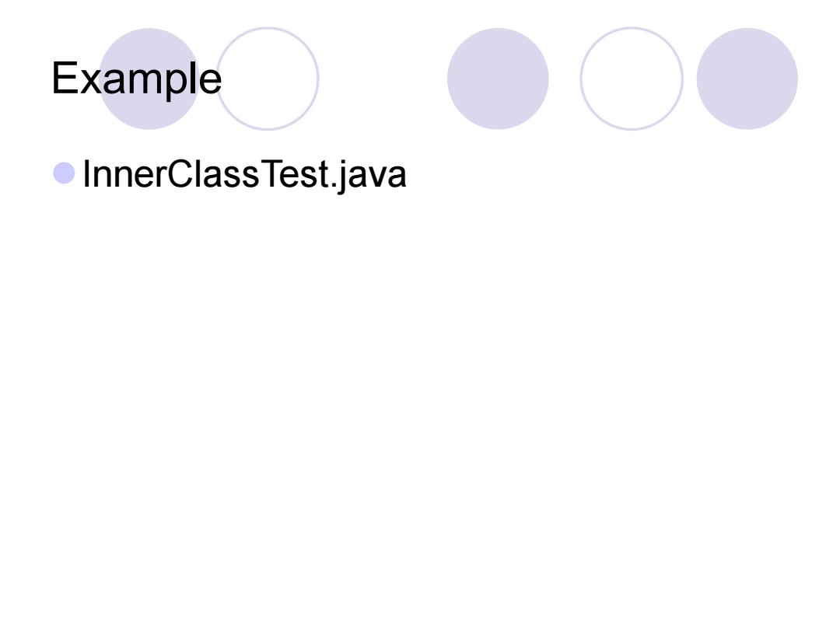Click the letters 'ple' ending the 'Example' title
840x630 pixels.
pos(194,82)
